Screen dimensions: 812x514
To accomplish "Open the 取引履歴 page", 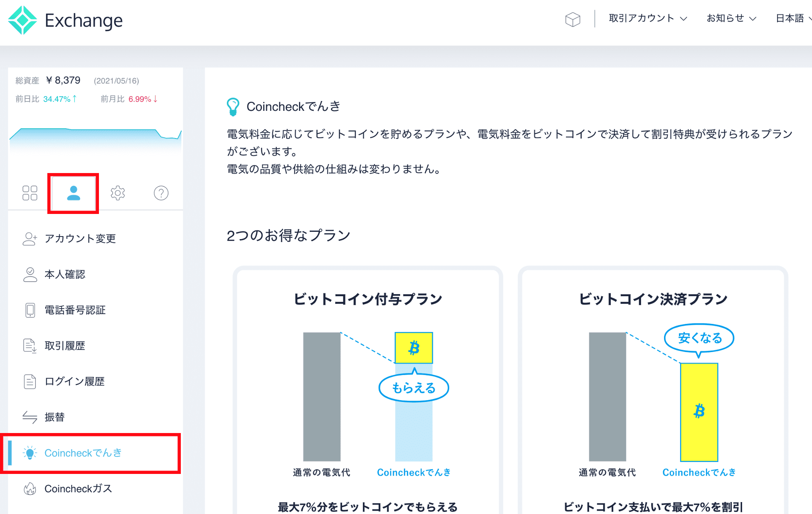I will pyautogui.click(x=65, y=346).
